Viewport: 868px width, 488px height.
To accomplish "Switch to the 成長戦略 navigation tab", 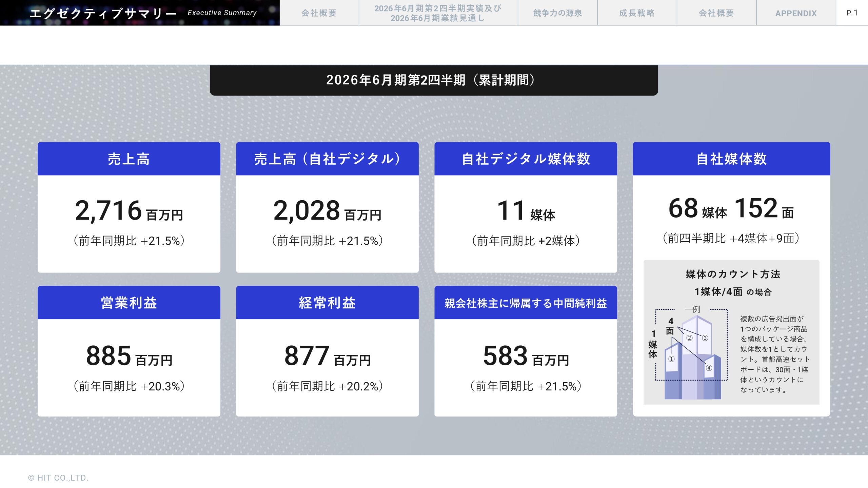I will point(637,14).
